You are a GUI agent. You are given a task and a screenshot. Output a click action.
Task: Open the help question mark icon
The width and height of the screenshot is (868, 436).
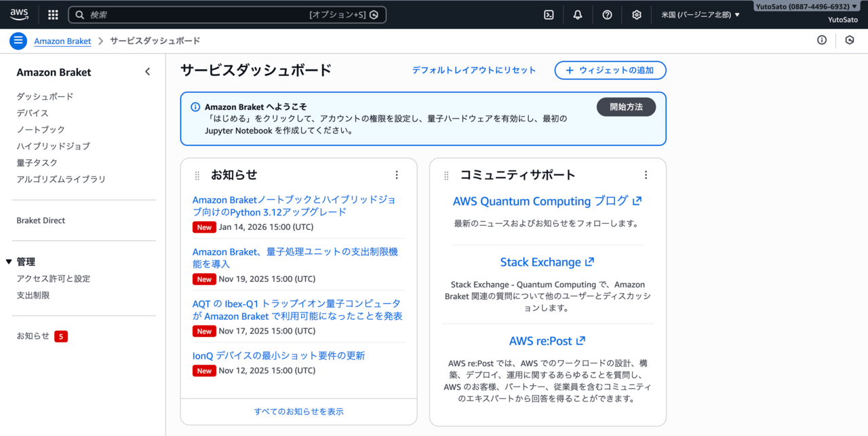click(607, 15)
